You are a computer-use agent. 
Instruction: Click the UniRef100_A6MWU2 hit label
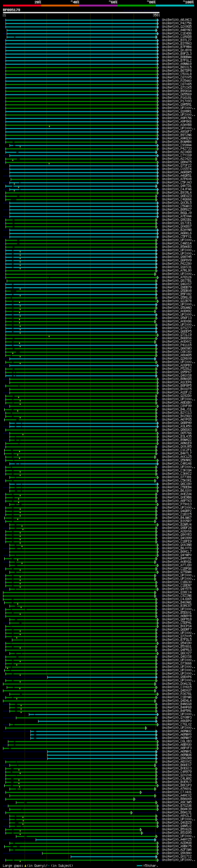(x=176, y=731)
